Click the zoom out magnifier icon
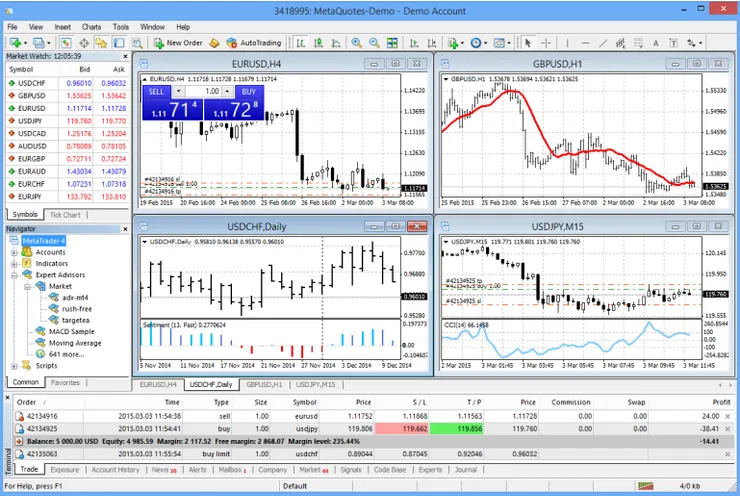Screen dimensions: 740x496 click(375, 43)
